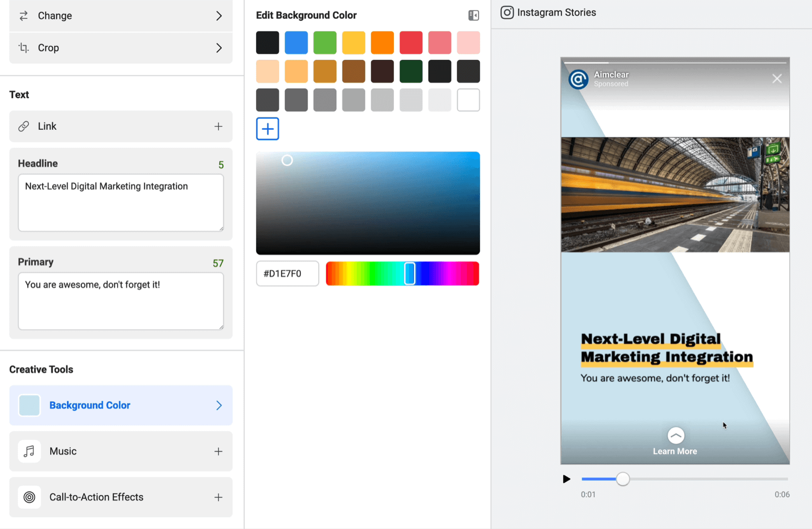Pick the dark green color swatch
The width and height of the screenshot is (812, 529).
pyautogui.click(x=411, y=71)
